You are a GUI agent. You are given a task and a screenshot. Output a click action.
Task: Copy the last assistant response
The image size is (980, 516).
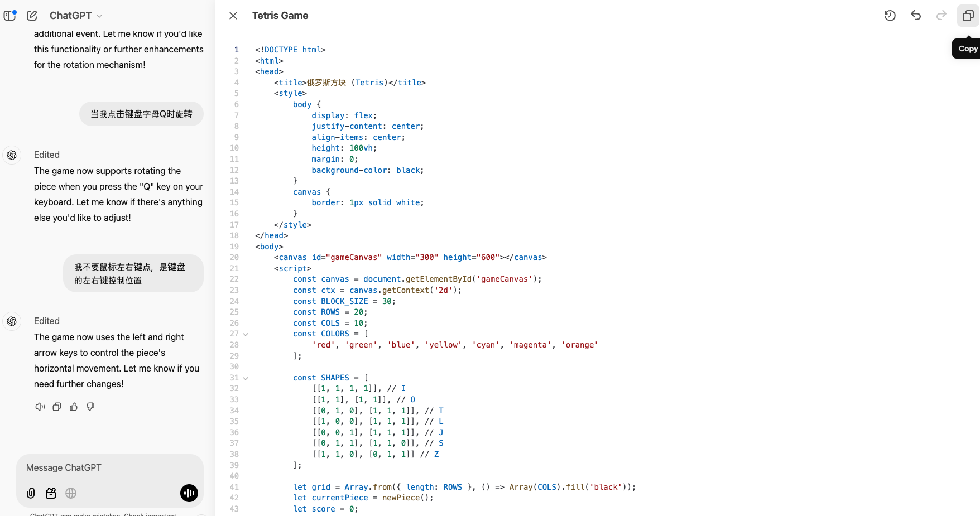coord(57,407)
